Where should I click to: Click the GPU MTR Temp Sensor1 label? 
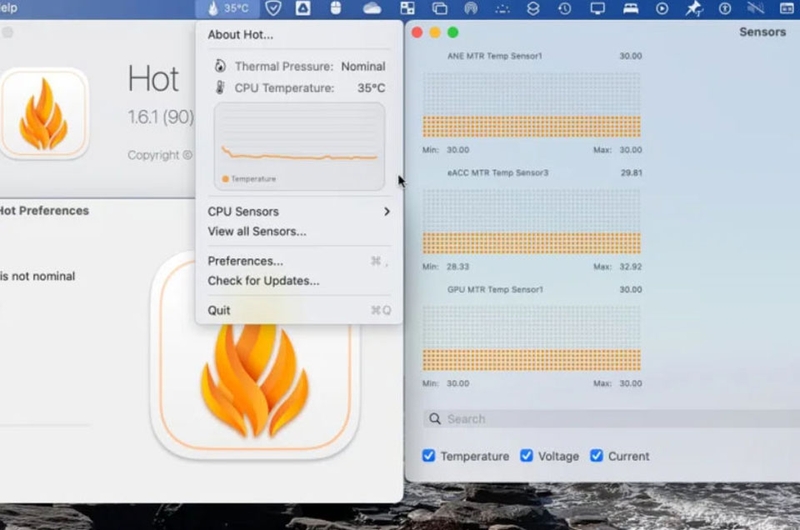click(495, 289)
